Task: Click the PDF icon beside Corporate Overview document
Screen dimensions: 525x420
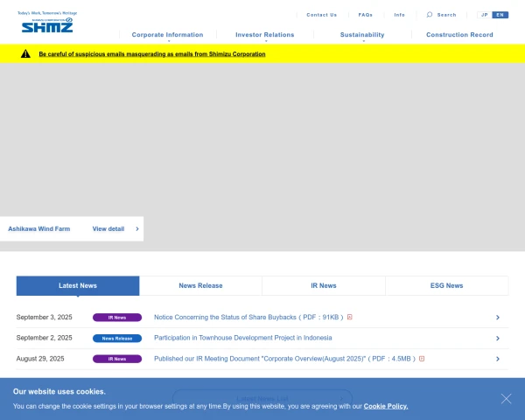Action: [422, 359]
